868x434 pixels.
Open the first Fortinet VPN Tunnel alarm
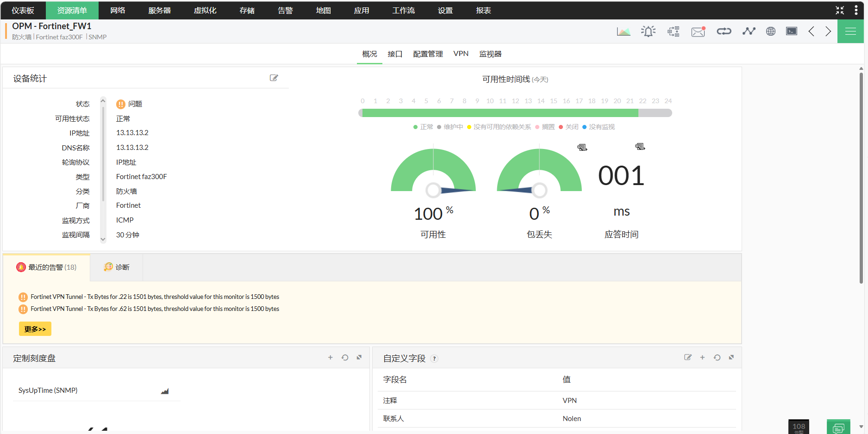point(155,297)
